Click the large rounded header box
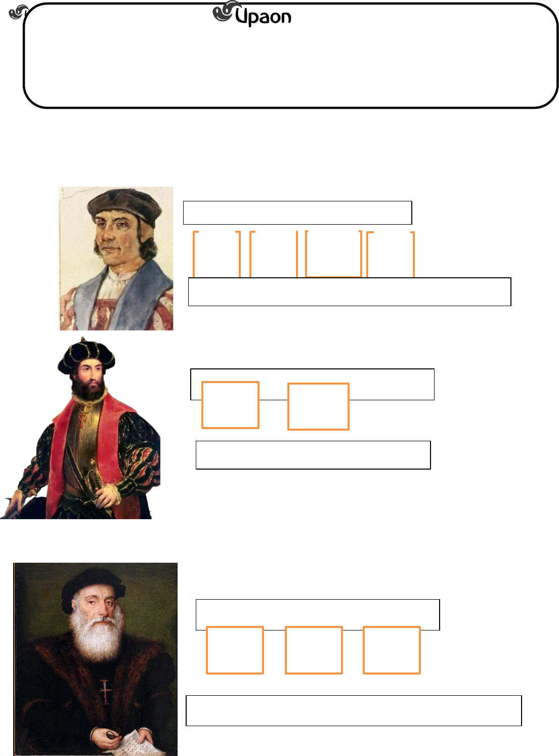Screen dimensions: 559x756 tap(291, 56)
